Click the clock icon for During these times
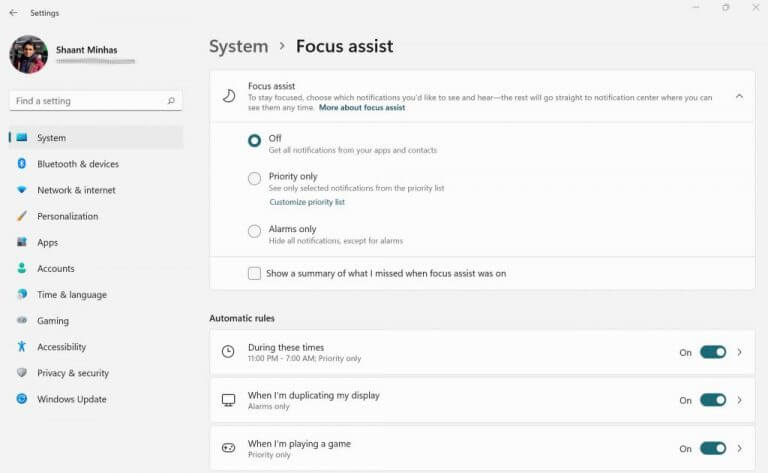Image resolution: width=768 pixels, height=473 pixels. (228, 352)
